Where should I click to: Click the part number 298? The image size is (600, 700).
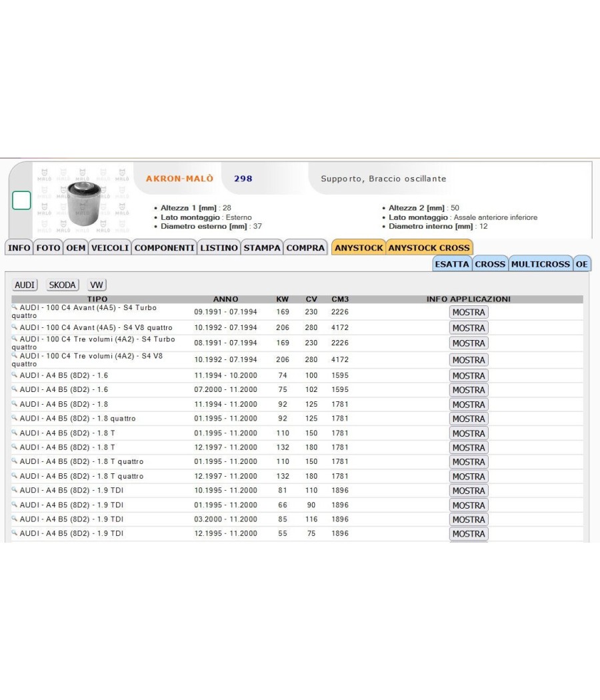tap(243, 179)
